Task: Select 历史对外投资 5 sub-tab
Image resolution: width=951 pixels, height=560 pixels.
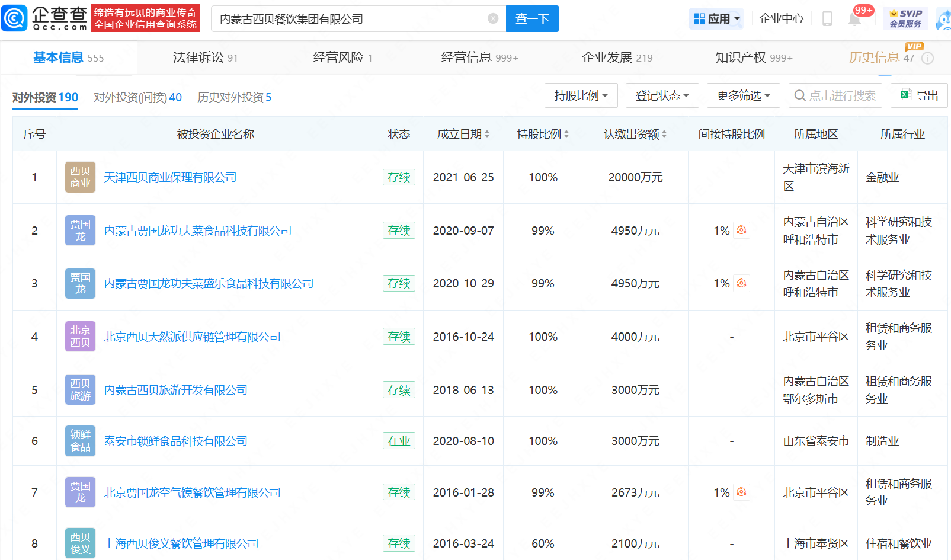Action: pos(234,97)
